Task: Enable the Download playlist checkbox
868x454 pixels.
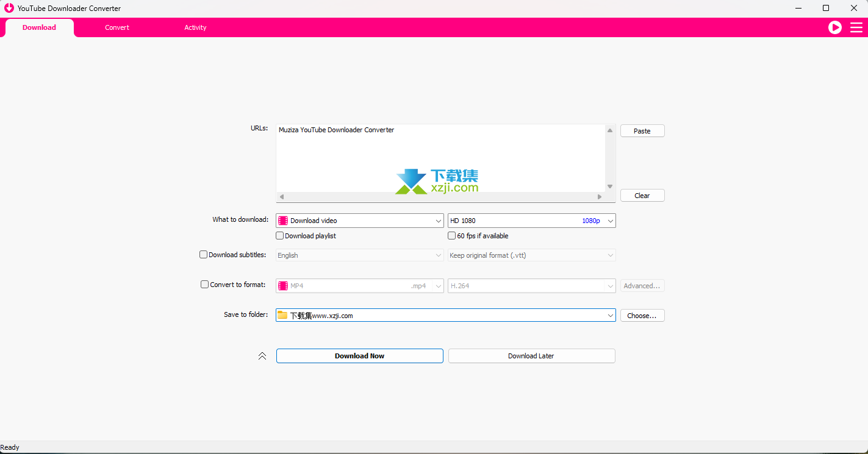Action: point(280,236)
